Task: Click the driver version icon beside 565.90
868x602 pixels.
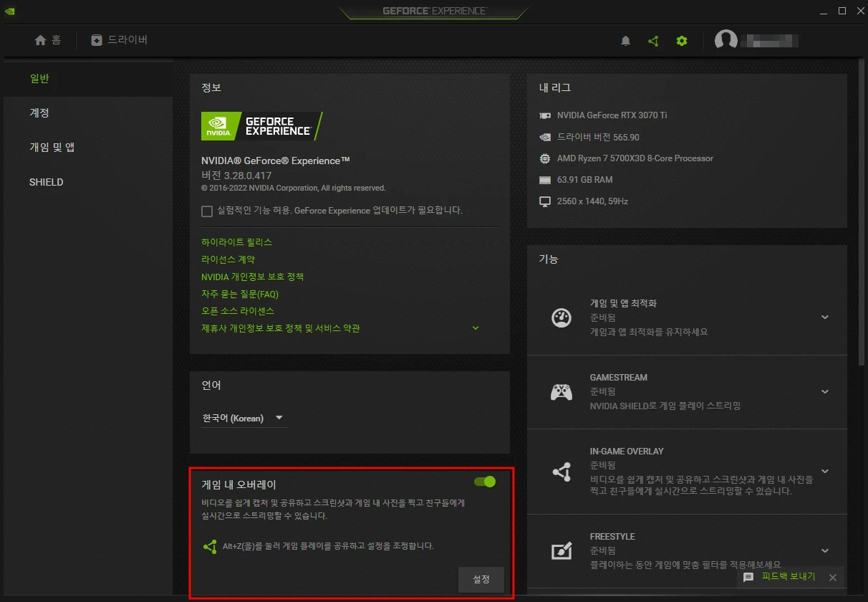Action: [x=545, y=137]
